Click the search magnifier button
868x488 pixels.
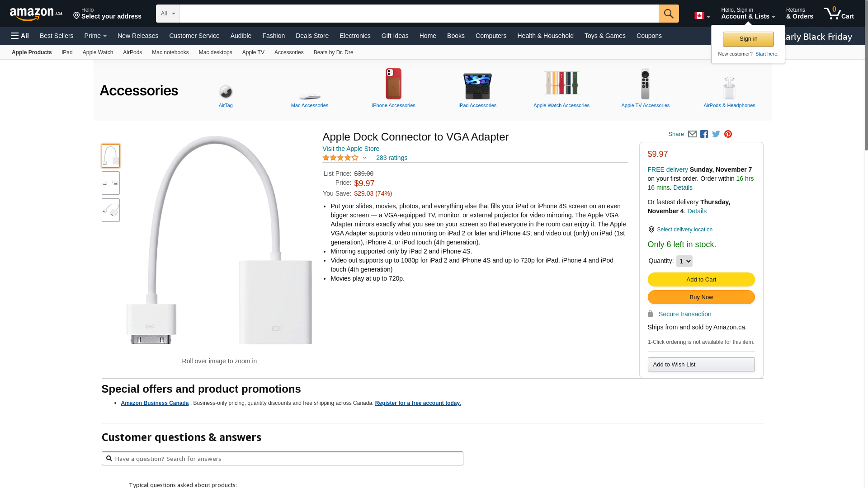point(668,14)
